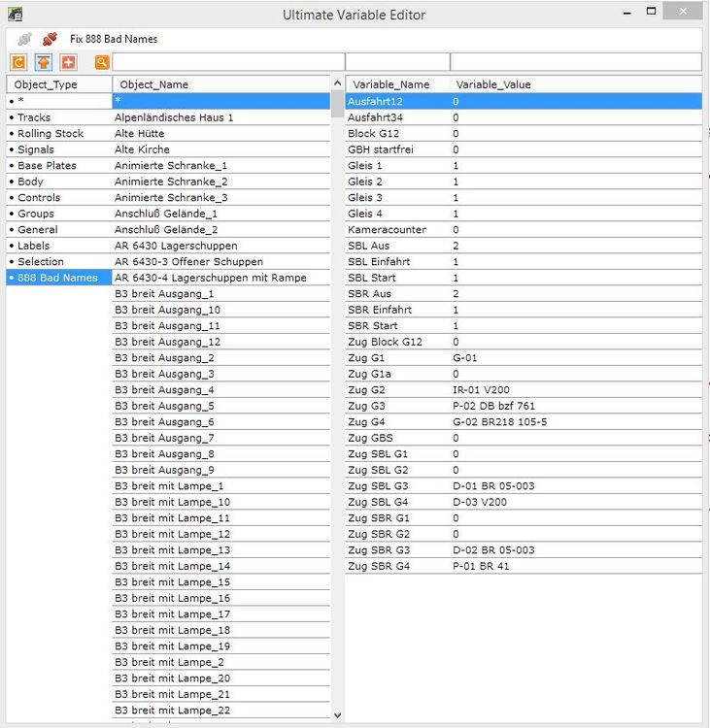Select the Rolling Stock object type
Image resolution: width=710 pixels, height=728 pixels.
click(x=51, y=134)
